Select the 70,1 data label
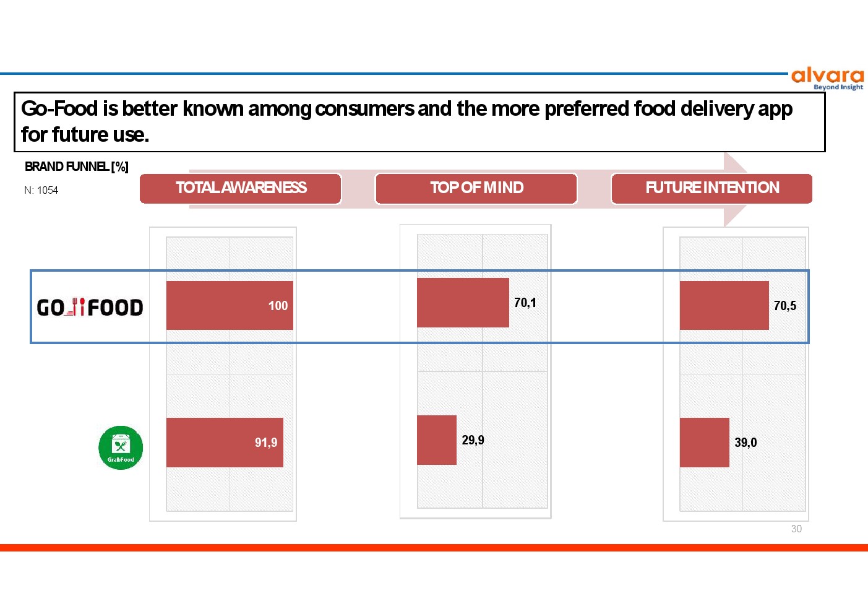 [x=525, y=303]
